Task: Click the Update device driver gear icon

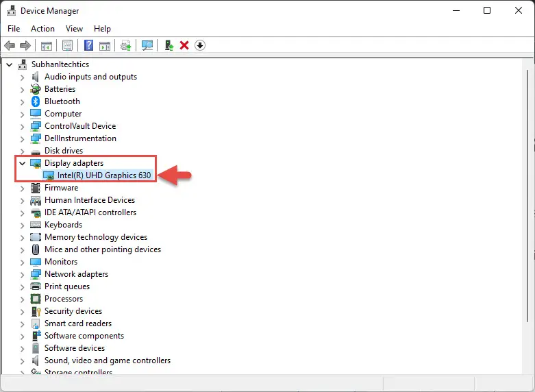Action: point(126,45)
